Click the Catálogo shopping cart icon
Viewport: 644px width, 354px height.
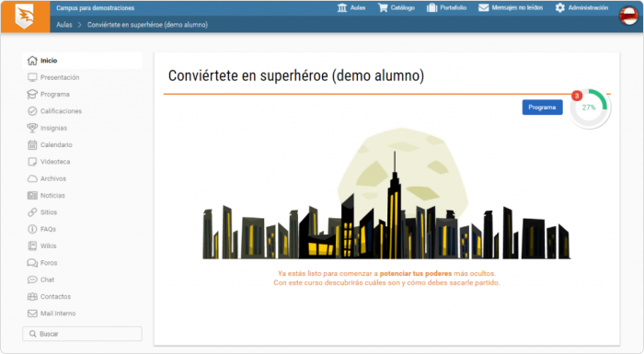point(383,7)
